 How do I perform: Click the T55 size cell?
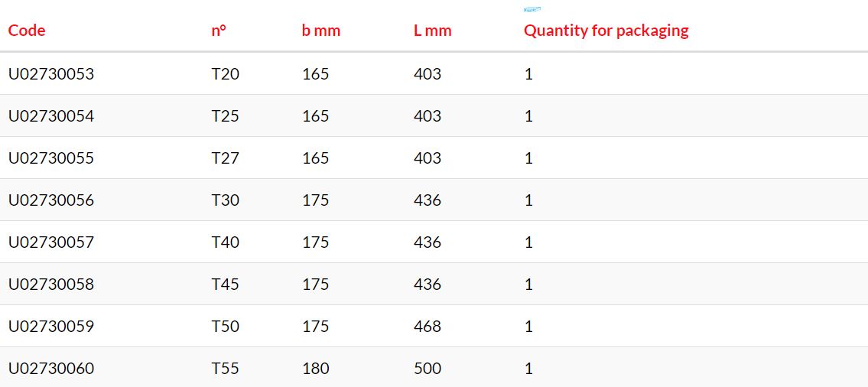coord(226,368)
